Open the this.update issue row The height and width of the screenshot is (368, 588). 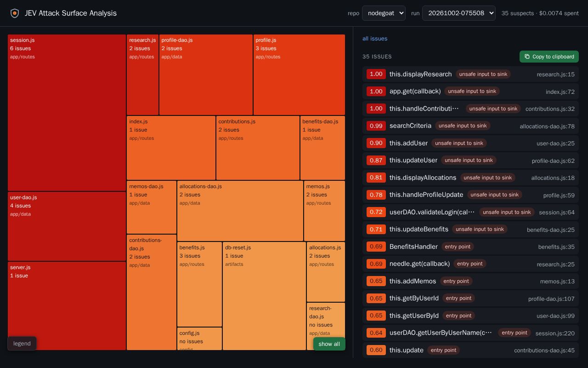(470, 350)
